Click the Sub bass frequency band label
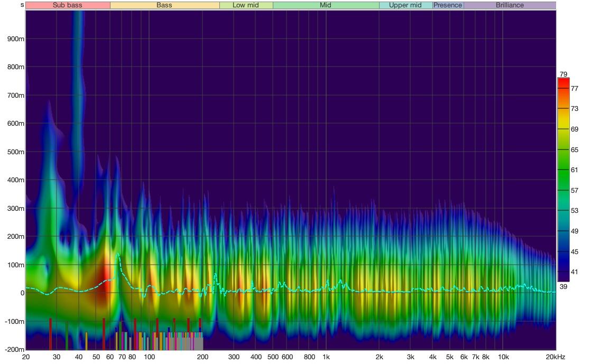The height and width of the screenshot is (364, 591). (x=68, y=5)
